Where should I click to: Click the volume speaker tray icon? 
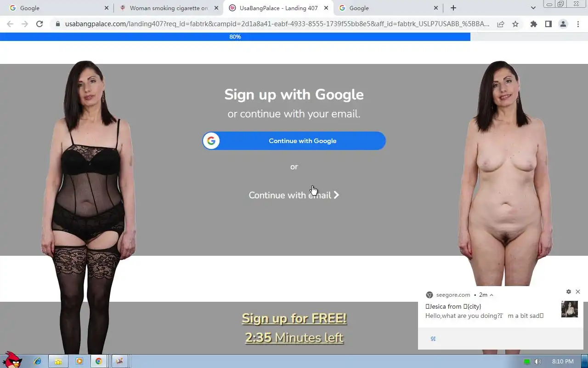(x=538, y=362)
